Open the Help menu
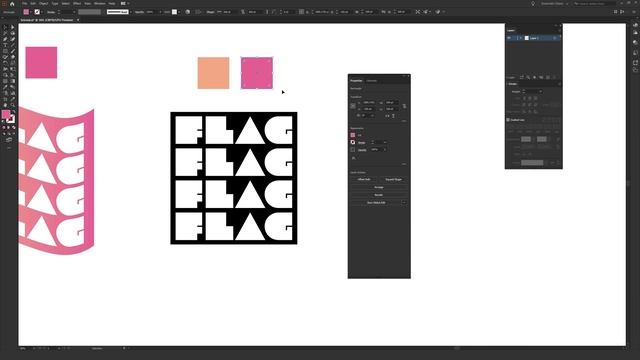Image resolution: width=640 pixels, height=360 pixels. click(x=111, y=3)
